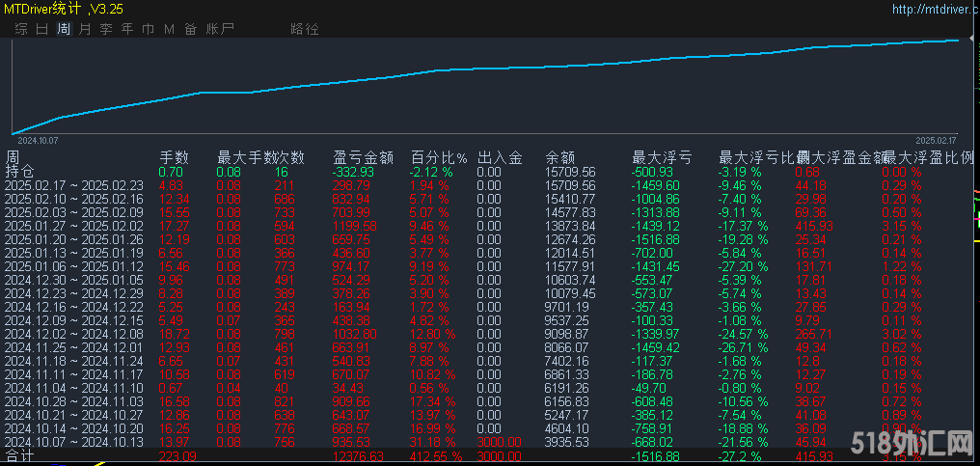Click the 最大浮亏 column header
The width and height of the screenshot is (980, 466).
click(662, 157)
